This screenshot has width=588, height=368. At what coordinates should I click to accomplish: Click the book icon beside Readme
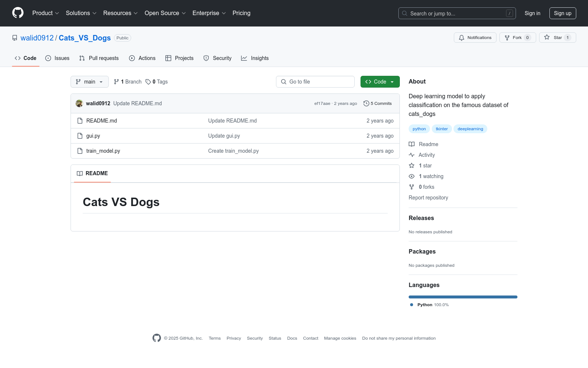coord(412,144)
